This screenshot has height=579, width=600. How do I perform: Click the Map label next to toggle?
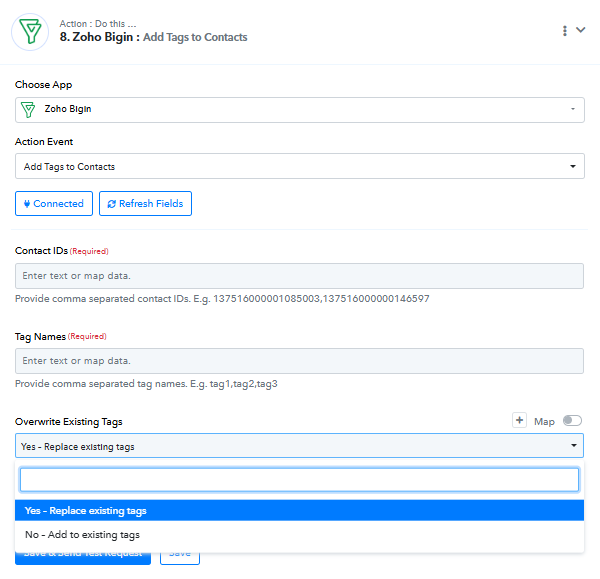click(544, 422)
